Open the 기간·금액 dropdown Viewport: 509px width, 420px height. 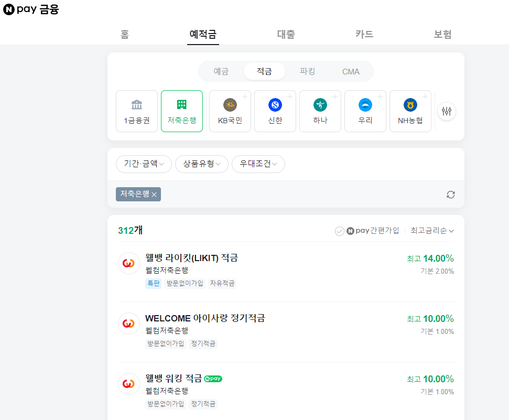tap(143, 164)
